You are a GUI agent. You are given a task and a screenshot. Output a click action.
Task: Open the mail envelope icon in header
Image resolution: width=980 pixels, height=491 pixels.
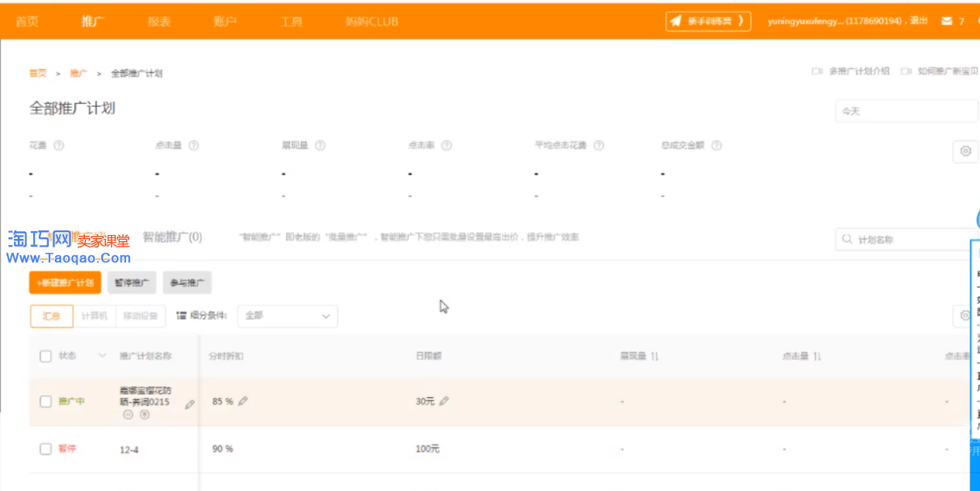point(947,21)
